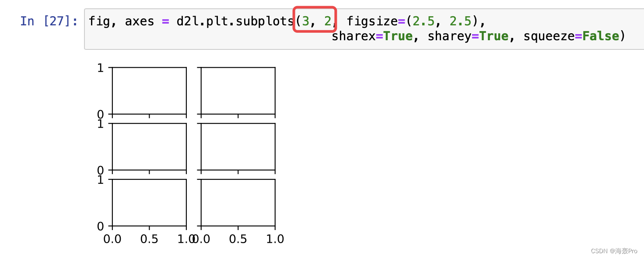Image resolution: width=644 pixels, height=258 pixels.
Task: Click the bottom-right subplot in the figure
Action: tap(238, 202)
